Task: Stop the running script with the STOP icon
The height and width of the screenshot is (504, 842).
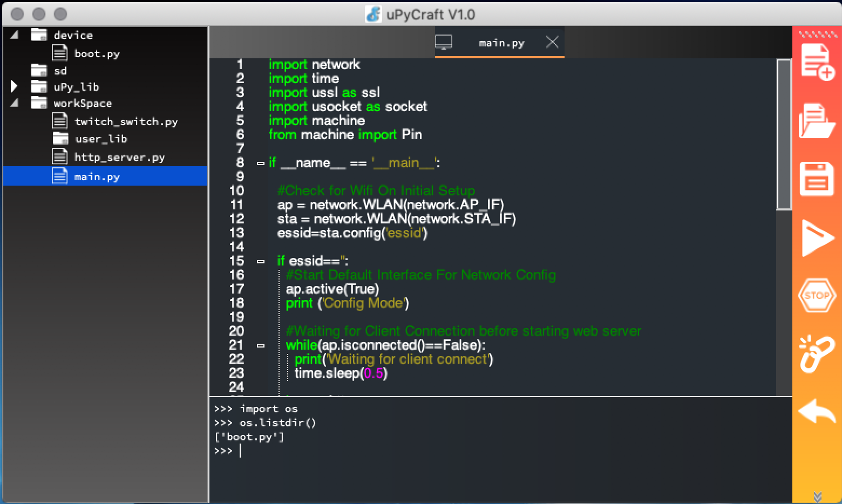Action: pyautogui.click(x=817, y=295)
